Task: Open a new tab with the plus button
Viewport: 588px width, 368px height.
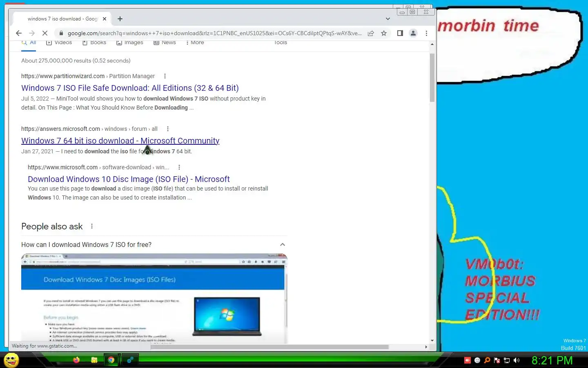Action: click(x=120, y=19)
